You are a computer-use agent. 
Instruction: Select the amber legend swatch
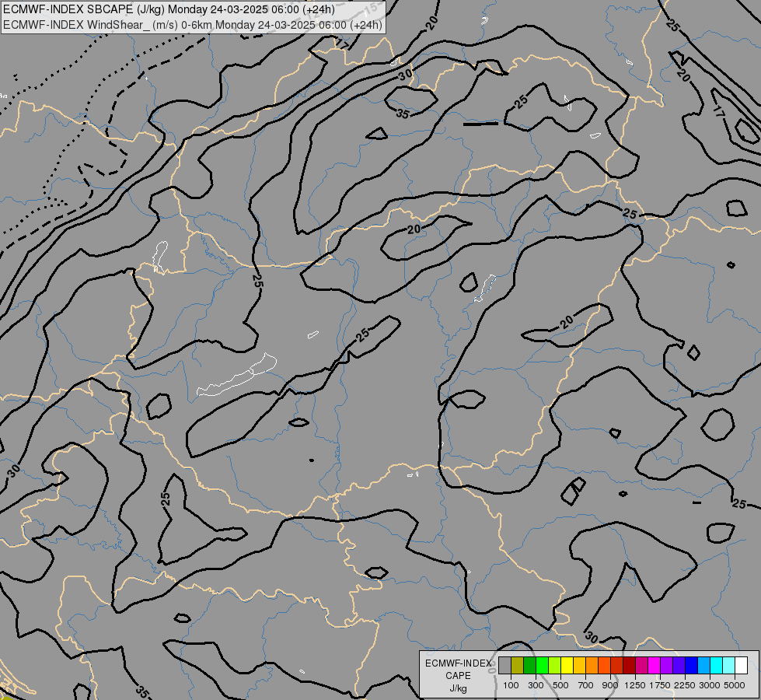point(579,665)
